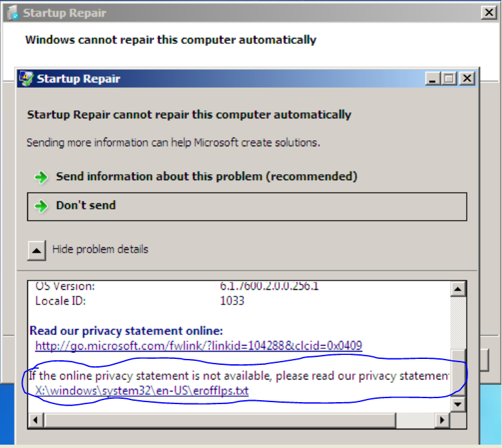502x448 pixels.
Task: Minimize the inner Startup Repair dialog
Action: click(432, 78)
